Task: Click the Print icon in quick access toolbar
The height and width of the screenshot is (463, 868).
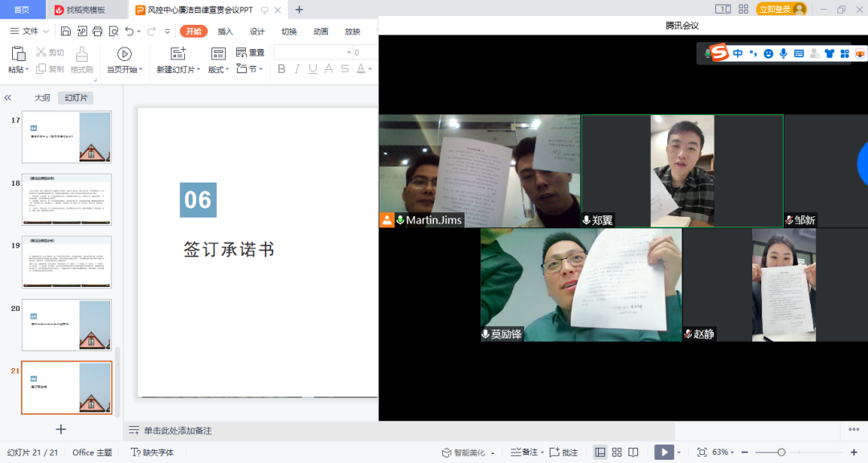Action: (x=97, y=31)
